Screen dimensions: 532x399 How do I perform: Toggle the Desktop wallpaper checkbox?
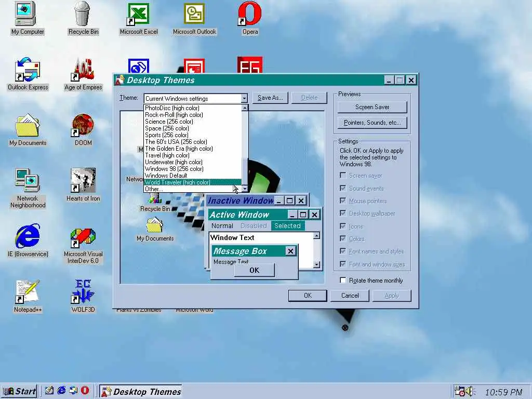coord(343,213)
